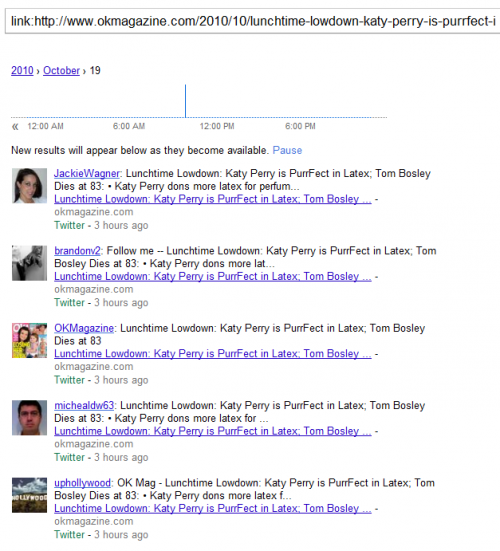Pause the live results updates
500x551 pixels.
287,150
